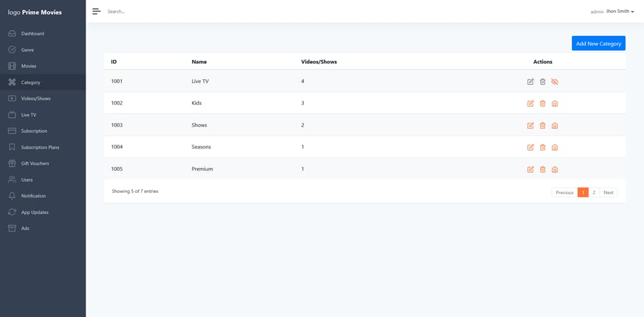Image resolution: width=644 pixels, height=317 pixels.
Task: Edit the Kids category row
Action: [x=530, y=104]
